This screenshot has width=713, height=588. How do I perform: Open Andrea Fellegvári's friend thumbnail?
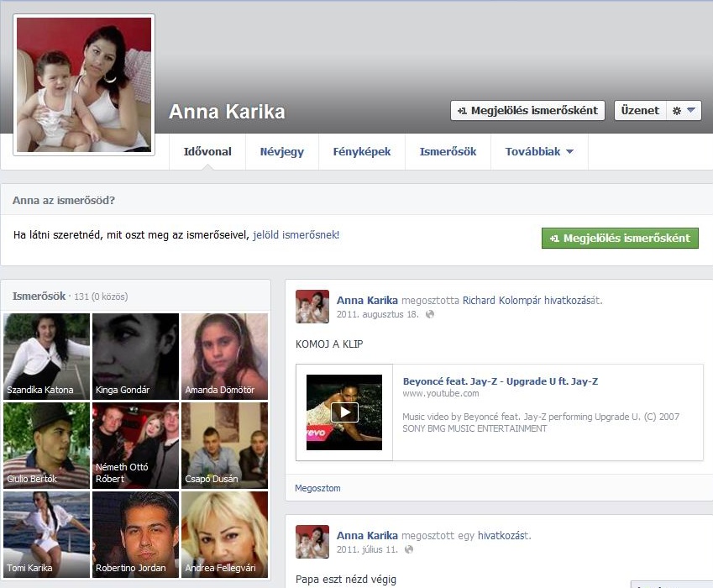click(x=224, y=535)
